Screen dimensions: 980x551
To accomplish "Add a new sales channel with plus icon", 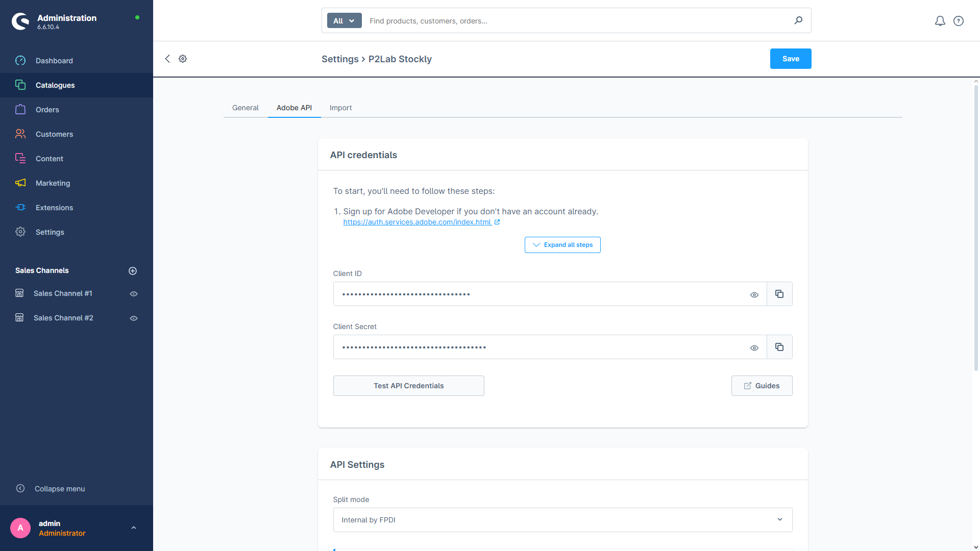I will 133,271.
